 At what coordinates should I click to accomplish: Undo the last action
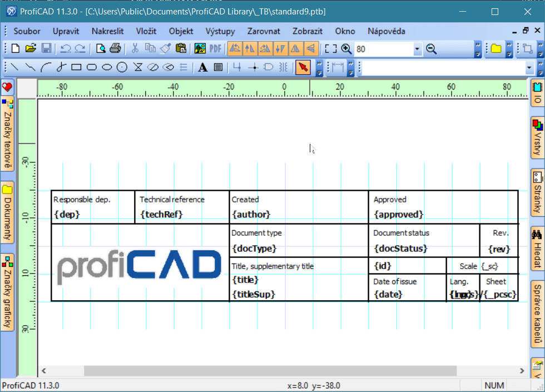(x=66, y=49)
